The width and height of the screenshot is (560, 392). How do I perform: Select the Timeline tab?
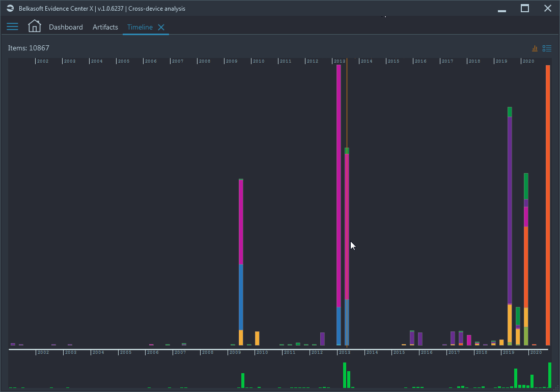click(x=139, y=27)
